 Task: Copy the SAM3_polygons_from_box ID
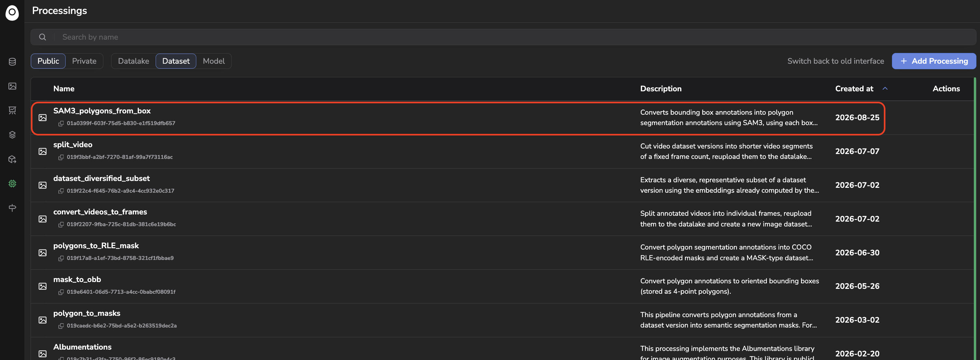pos(61,123)
